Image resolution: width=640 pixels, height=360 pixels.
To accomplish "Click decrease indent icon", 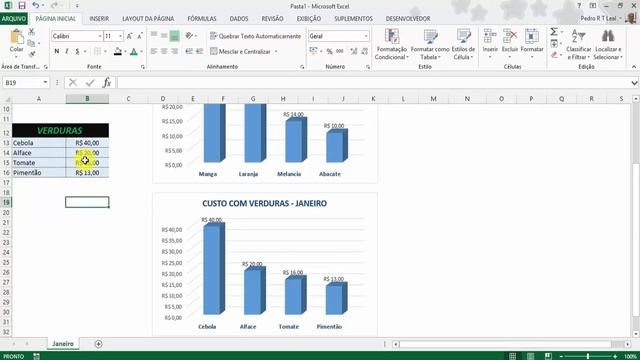I will 189,51.
